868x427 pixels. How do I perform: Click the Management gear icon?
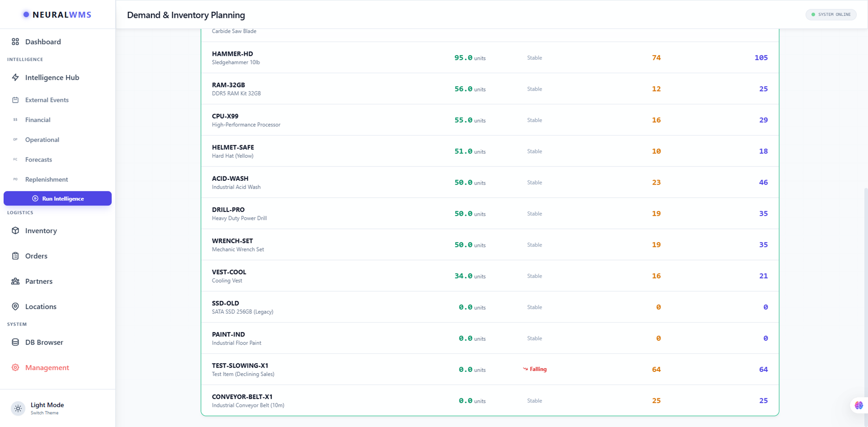15,368
